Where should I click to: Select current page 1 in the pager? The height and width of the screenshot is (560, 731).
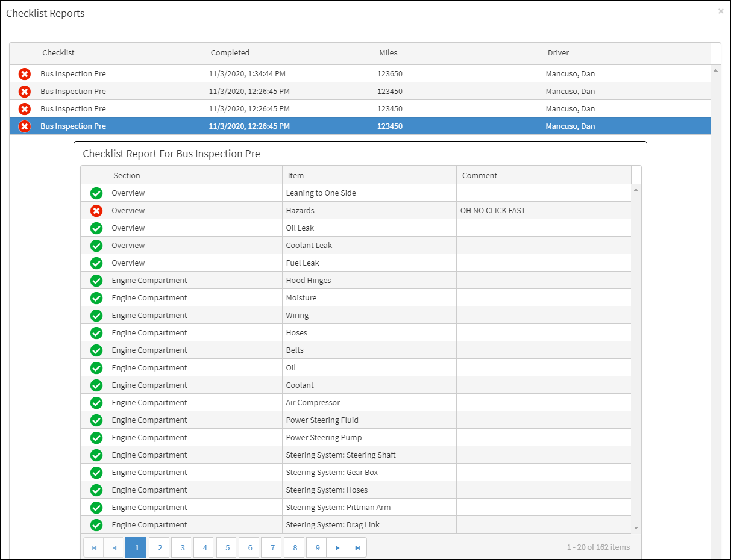point(136,547)
